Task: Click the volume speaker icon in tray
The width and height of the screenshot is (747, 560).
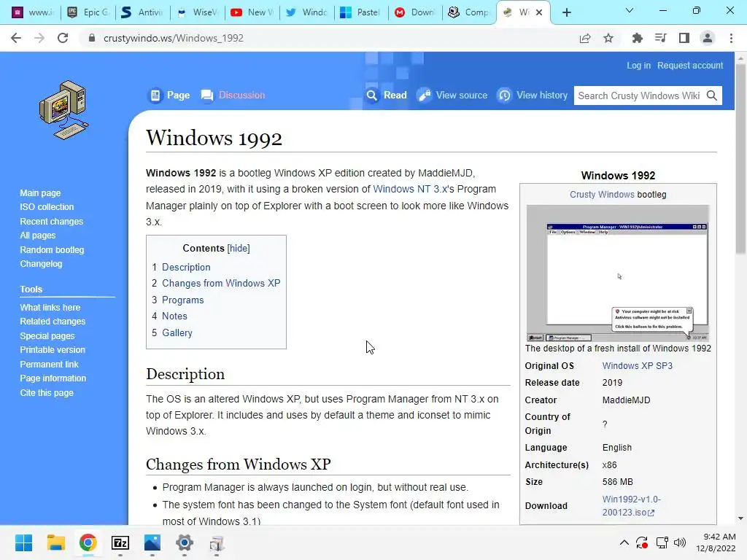Action: click(680, 542)
